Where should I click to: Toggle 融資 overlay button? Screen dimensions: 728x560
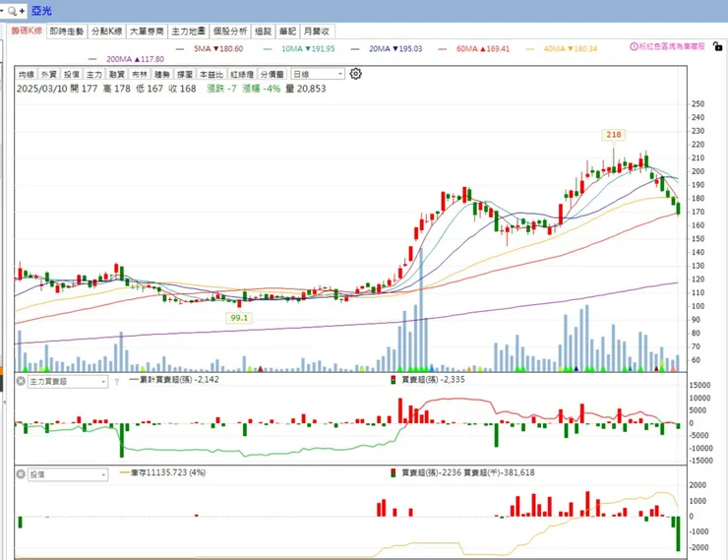[x=117, y=74]
